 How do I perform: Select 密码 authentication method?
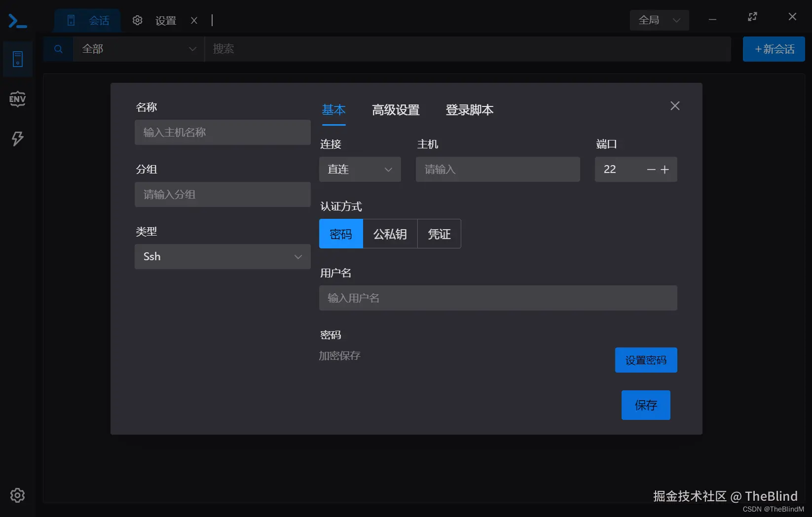[341, 234]
